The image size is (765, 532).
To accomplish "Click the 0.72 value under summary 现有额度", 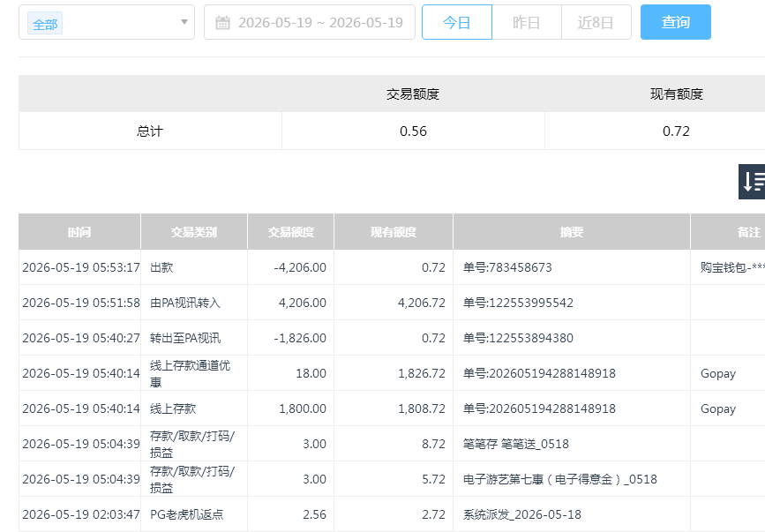I will pos(676,131).
